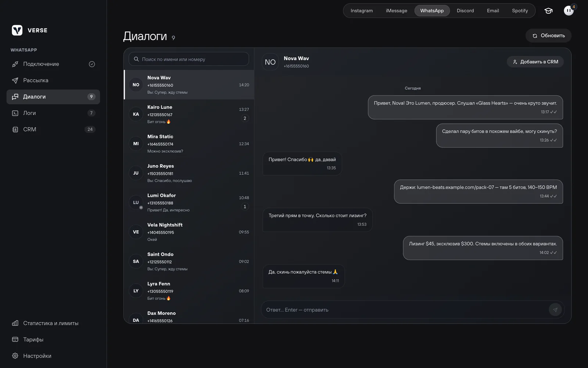Click the card icon beside Тарифы
Viewport: 588px width, 368px height.
[15, 339]
